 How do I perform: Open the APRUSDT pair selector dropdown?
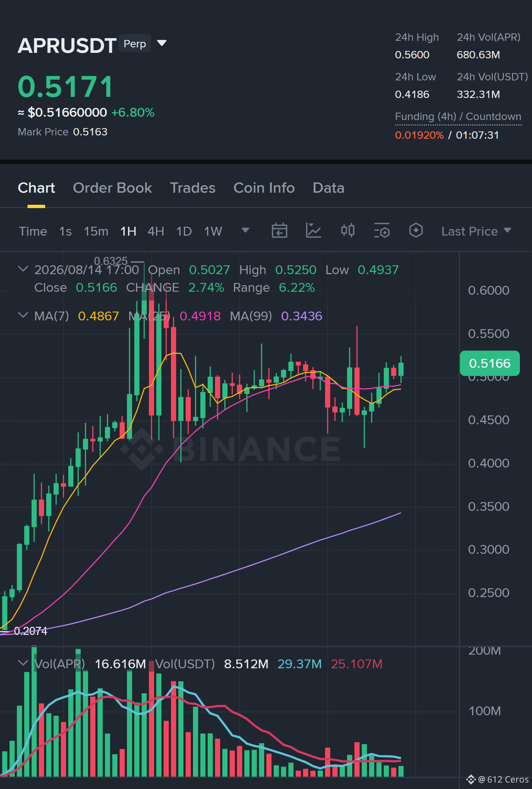(x=162, y=43)
